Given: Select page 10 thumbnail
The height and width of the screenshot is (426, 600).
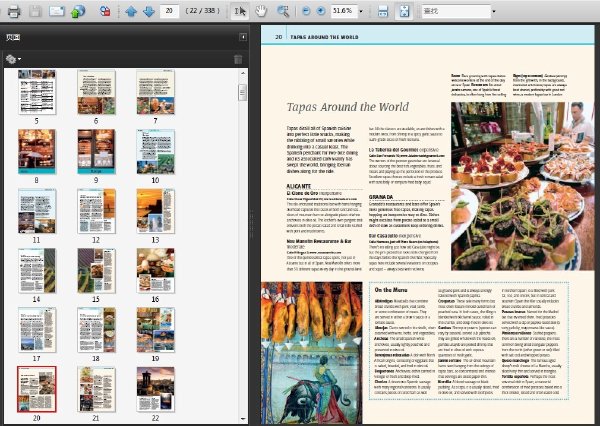Looking at the screenshot, I should click(x=155, y=152).
